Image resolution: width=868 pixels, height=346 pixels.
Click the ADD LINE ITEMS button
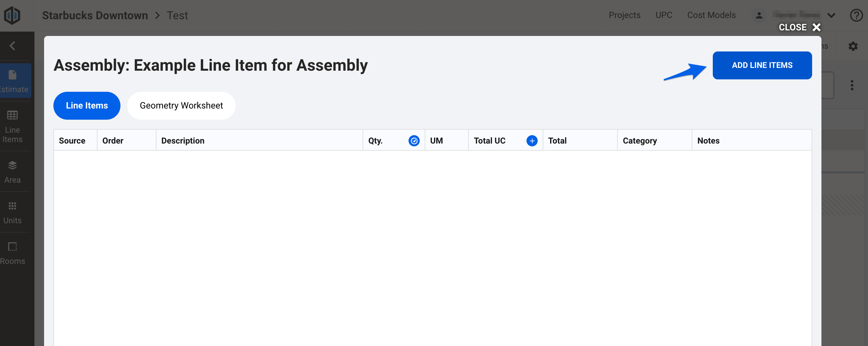point(762,65)
